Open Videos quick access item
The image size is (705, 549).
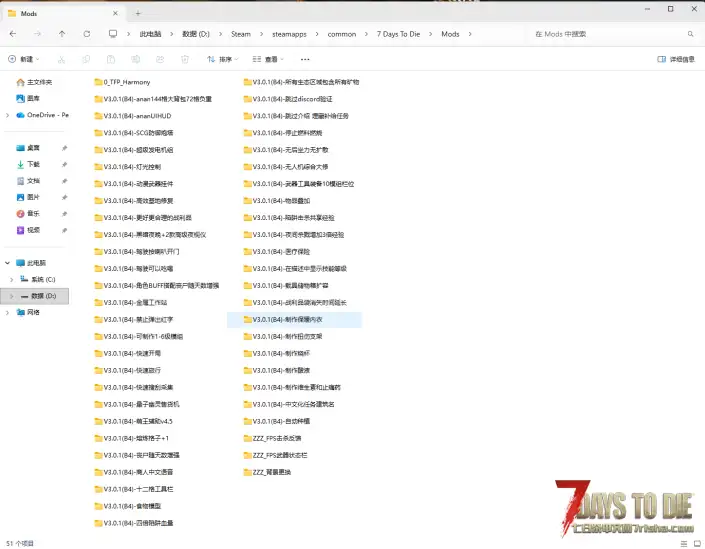[x=28, y=230]
